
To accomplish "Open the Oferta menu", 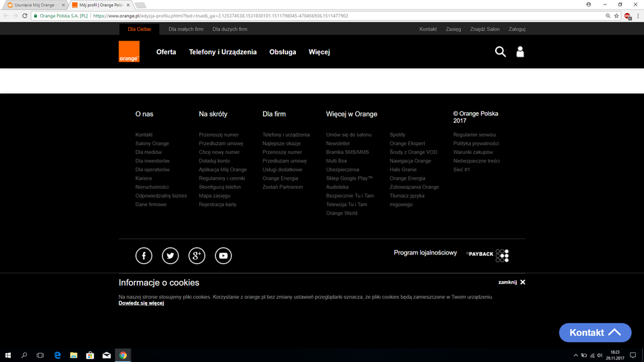I will point(166,52).
